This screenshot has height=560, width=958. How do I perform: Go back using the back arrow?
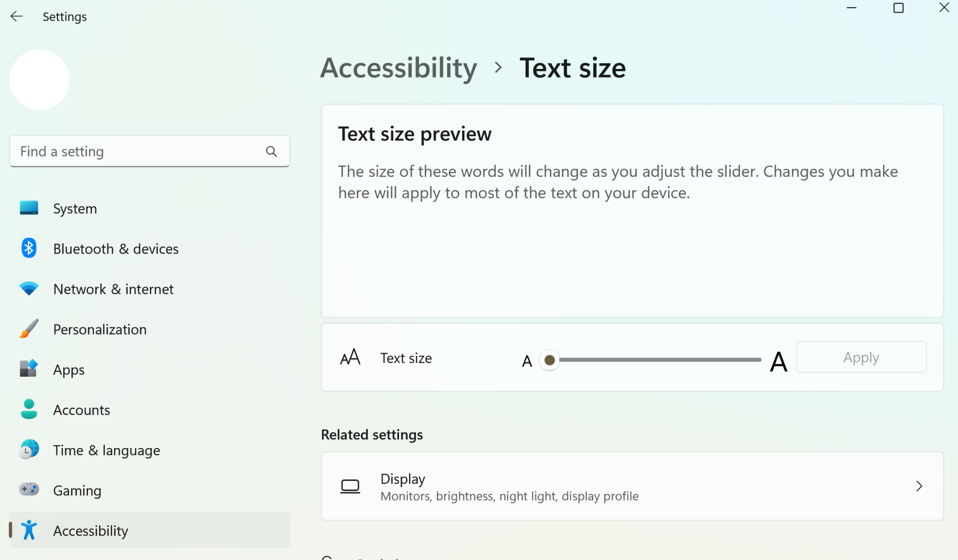point(16,17)
